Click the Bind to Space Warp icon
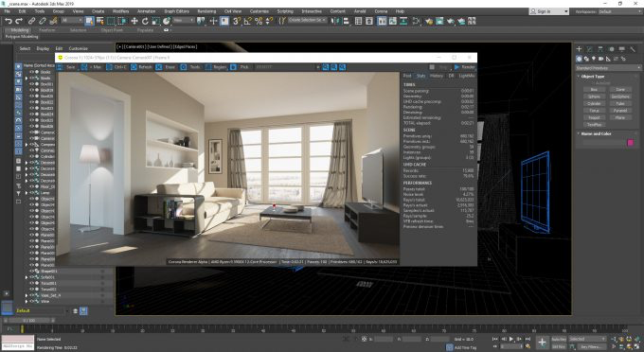The width and height of the screenshot is (644, 352). pos(53,21)
